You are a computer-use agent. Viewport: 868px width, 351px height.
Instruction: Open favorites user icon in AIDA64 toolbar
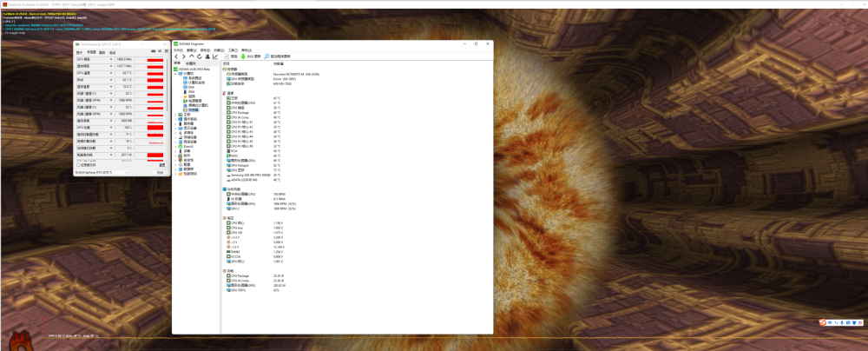pyautogui.click(x=207, y=56)
